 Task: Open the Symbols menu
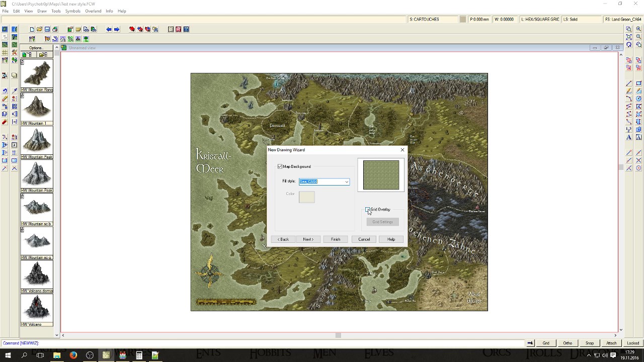pyautogui.click(x=72, y=11)
